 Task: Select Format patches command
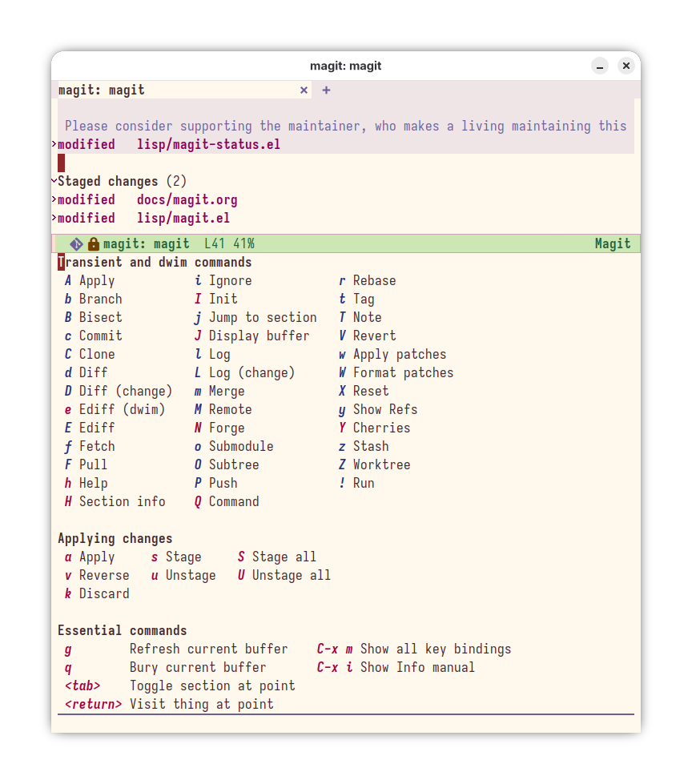pos(396,373)
